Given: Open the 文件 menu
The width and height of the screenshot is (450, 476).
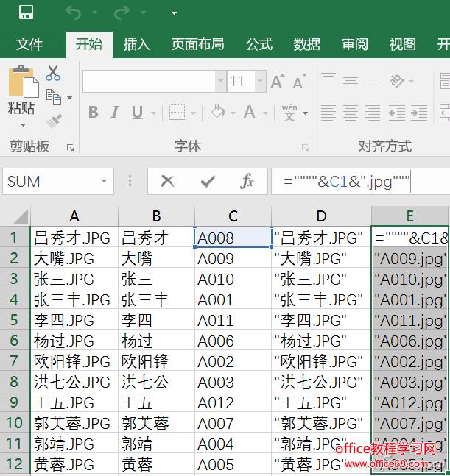Looking at the screenshot, I should pyautogui.click(x=29, y=44).
